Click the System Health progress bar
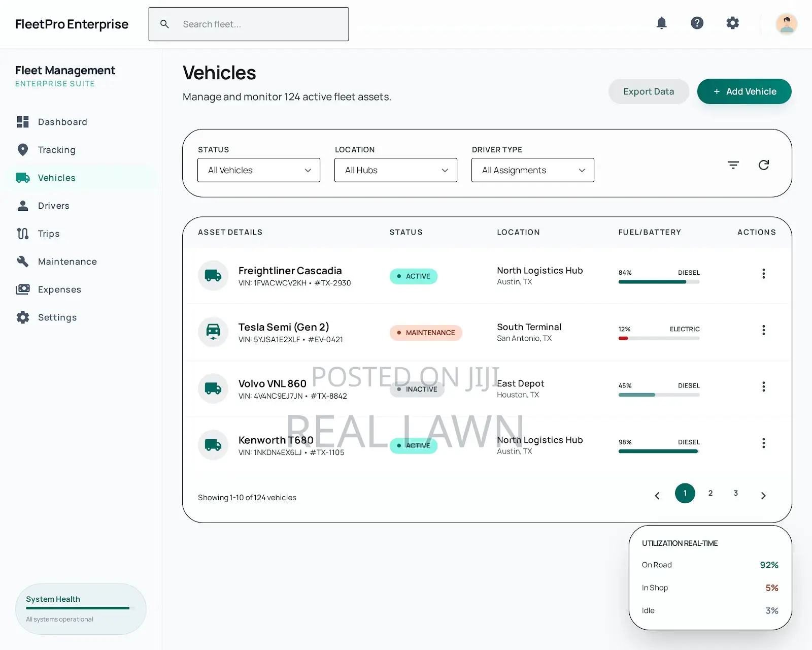 point(78,608)
